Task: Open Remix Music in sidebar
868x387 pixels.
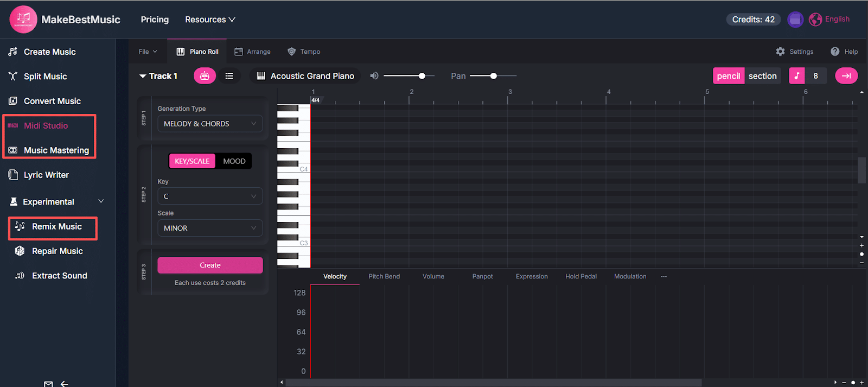Action: (x=56, y=226)
